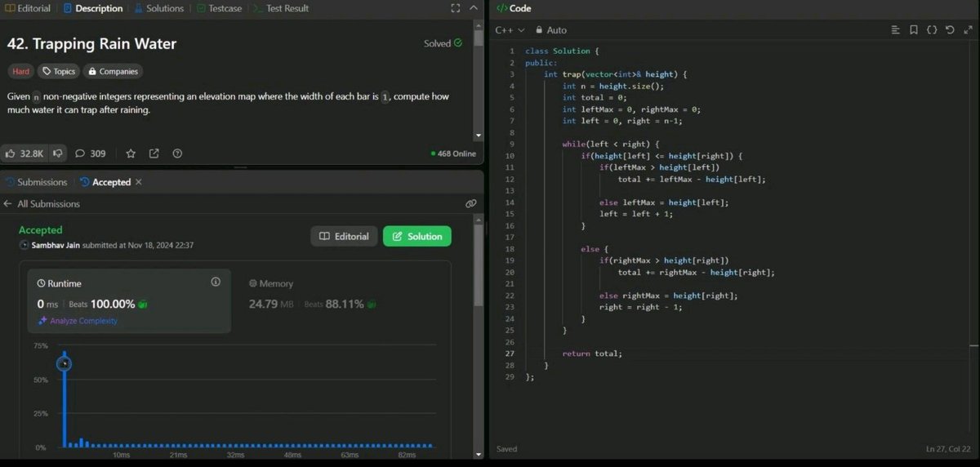Copy the submission link icon
This screenshot has height=467, width=980.
(x=470, y=203)
